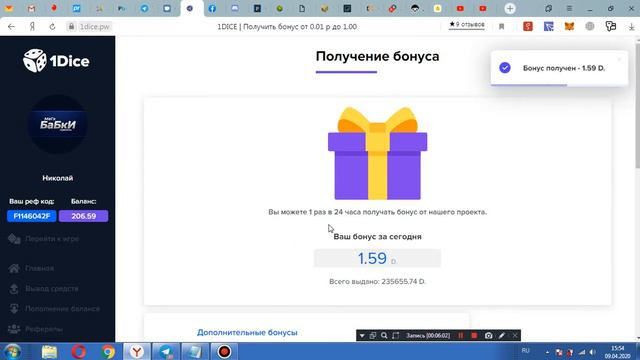Switch to the first YouTube tab
640x360 pixels.
coord(460,9)
